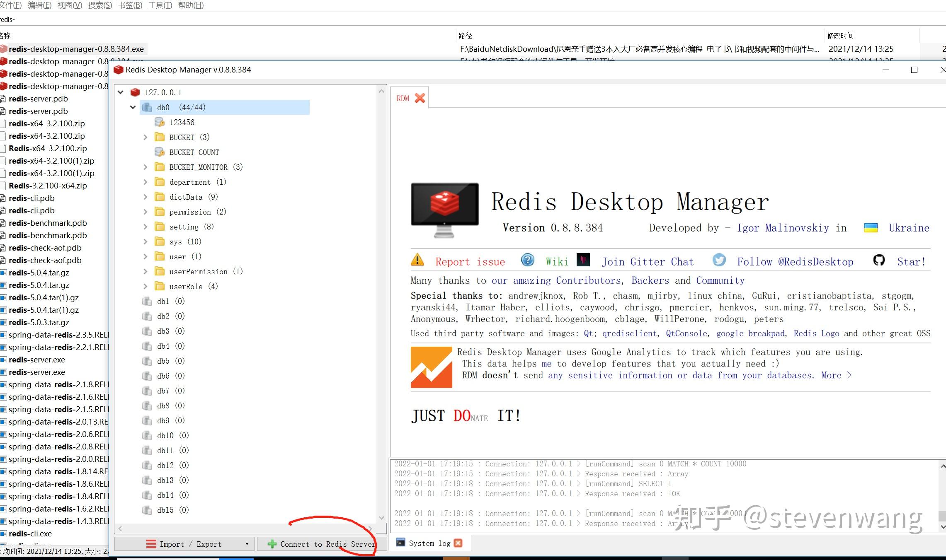The width and height of the screenshot is (946, 560).
Task: Click the Gitter chat logo icon
Action: coord(583,260)
